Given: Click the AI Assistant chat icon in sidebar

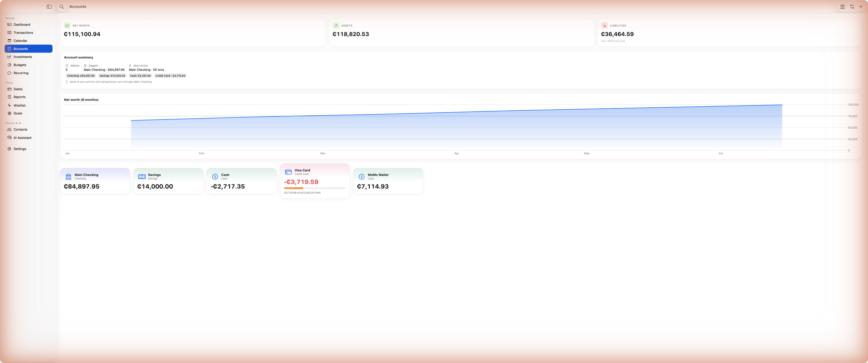Looking at the screenshot, I should [x=9, y=138].
